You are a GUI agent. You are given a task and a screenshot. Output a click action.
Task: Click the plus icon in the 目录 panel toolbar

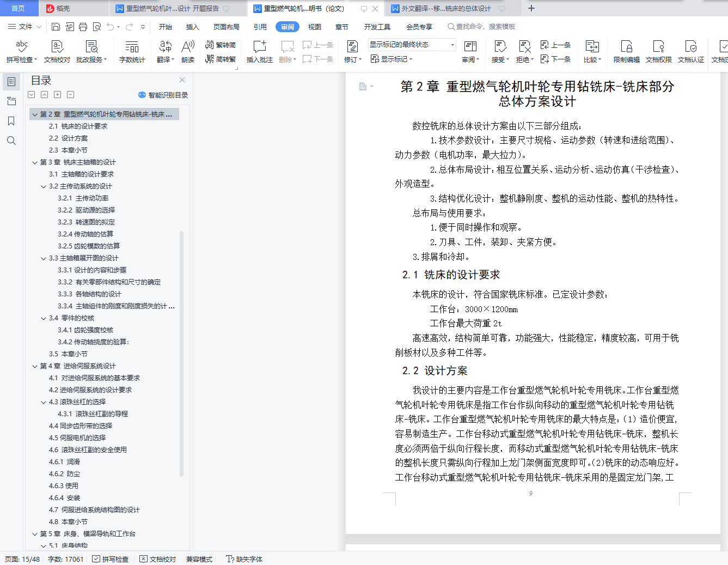(57, 95)
